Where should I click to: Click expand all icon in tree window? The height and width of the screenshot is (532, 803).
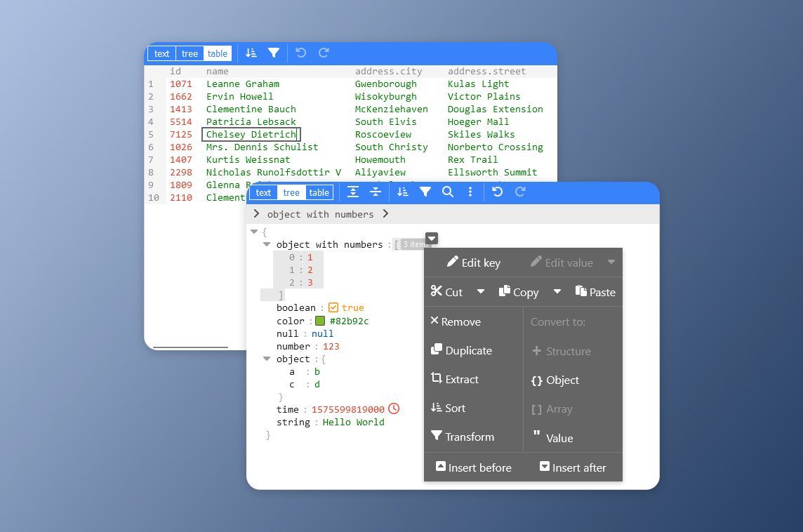353,192
